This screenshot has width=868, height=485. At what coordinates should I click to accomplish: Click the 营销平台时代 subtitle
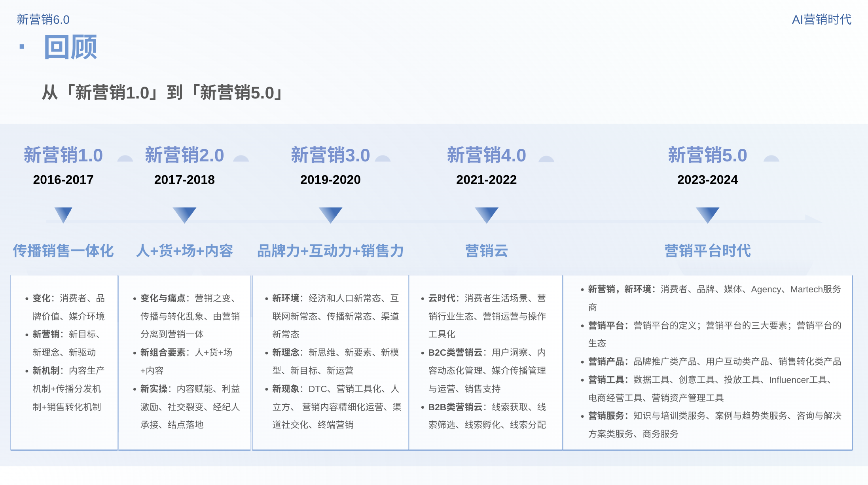tap(707, 251)
